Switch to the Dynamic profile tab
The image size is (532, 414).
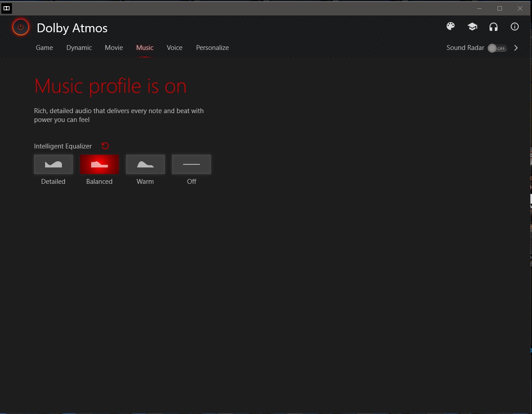click(79, 48)
